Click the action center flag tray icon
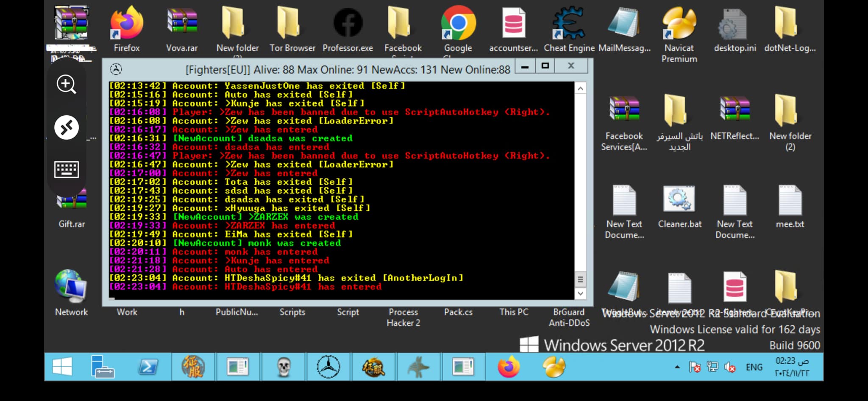 [x=695, y=367]
